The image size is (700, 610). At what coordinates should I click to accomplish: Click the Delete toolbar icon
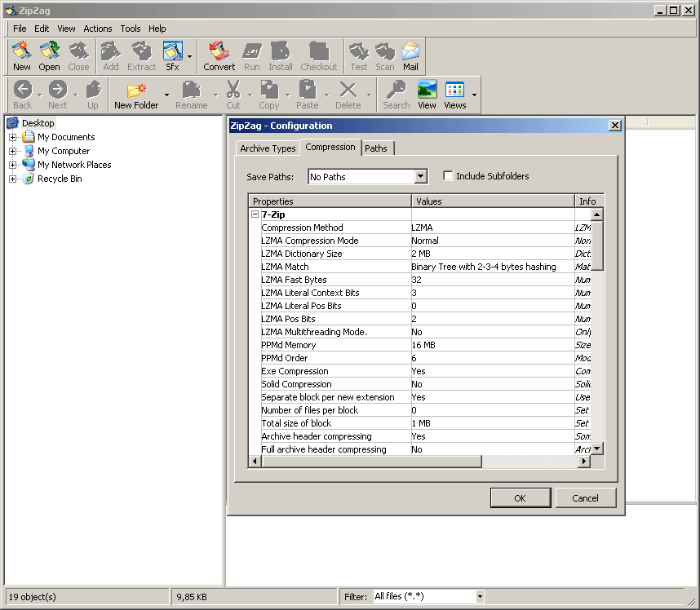tap(348, 95)
